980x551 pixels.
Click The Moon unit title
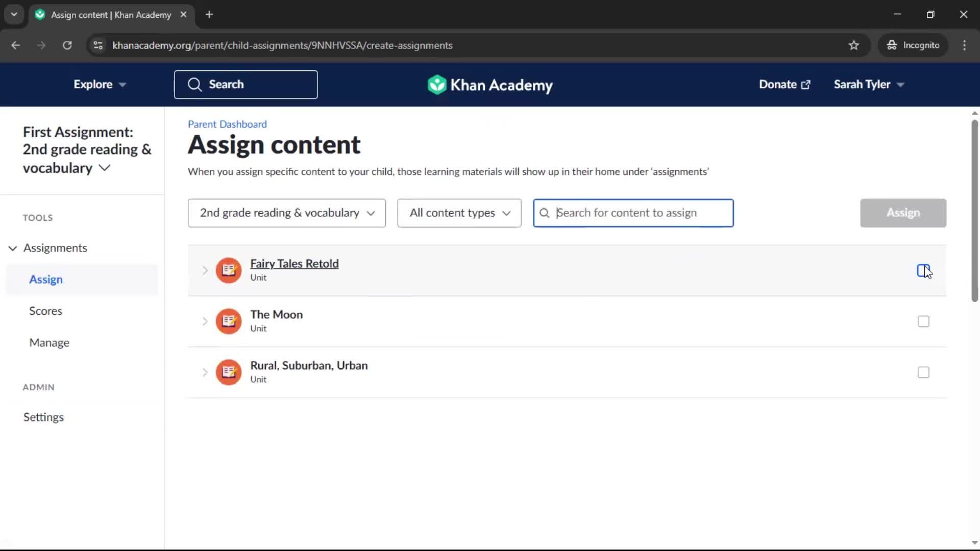(277, 315)
